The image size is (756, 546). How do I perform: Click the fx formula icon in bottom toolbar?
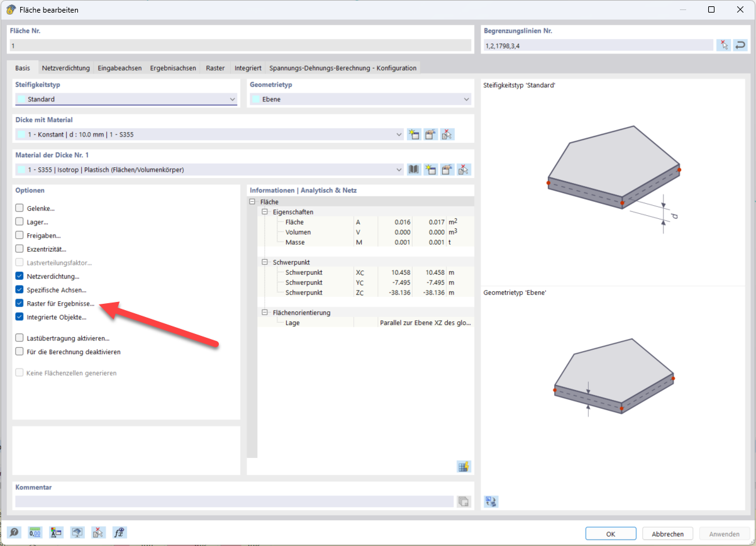click(118, 532)
